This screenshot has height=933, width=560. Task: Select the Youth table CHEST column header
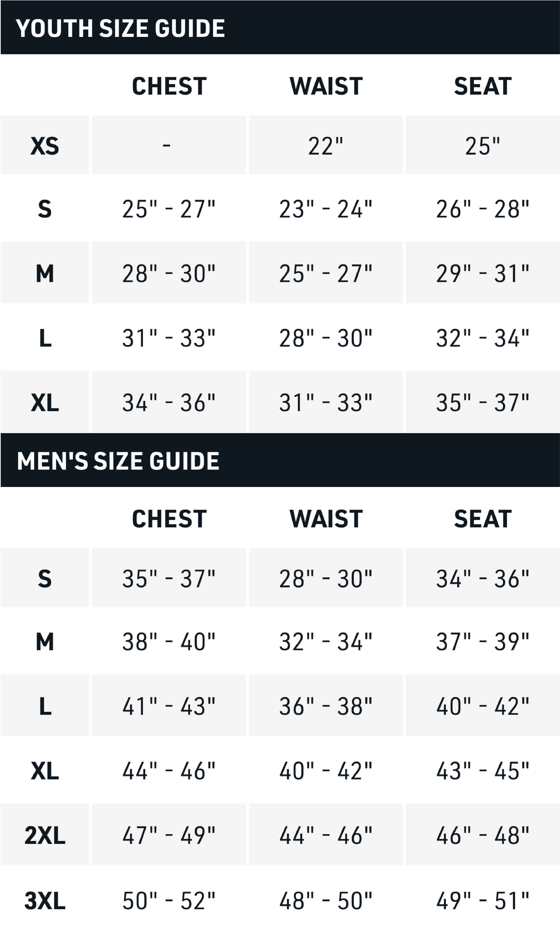[x=169, y=86]
